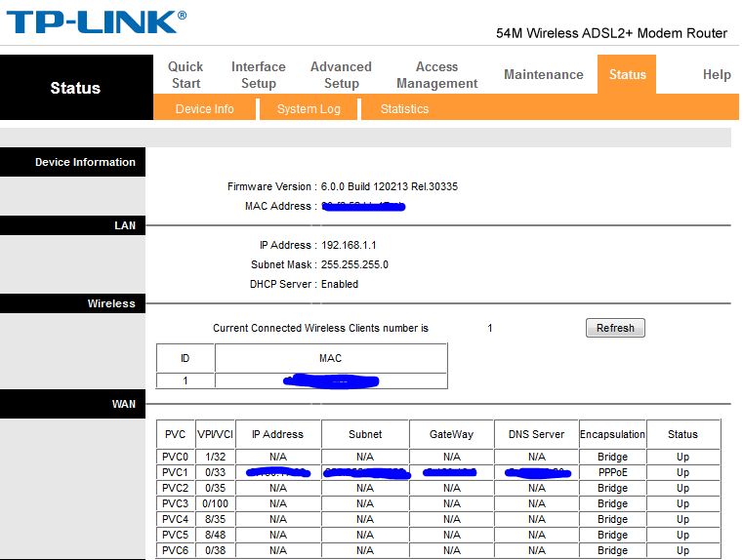Go to Advanced Setup tab
The image size is (743, 560).
pos(341,75)
